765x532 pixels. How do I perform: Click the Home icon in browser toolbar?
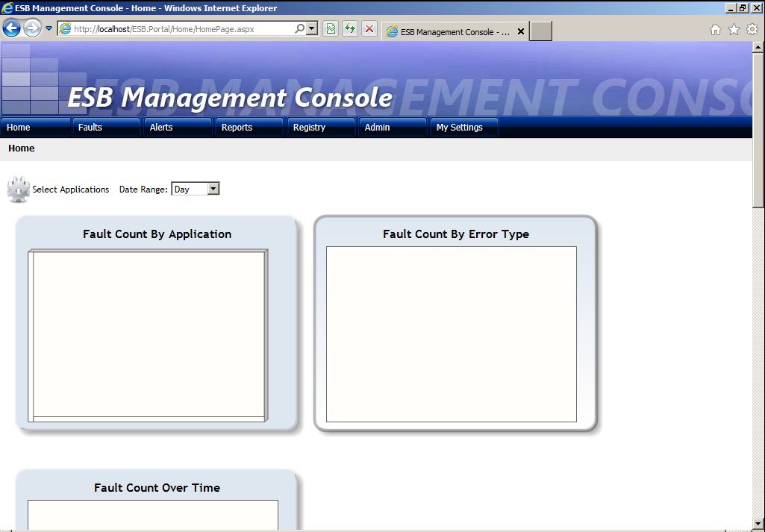tap(714, 28)
